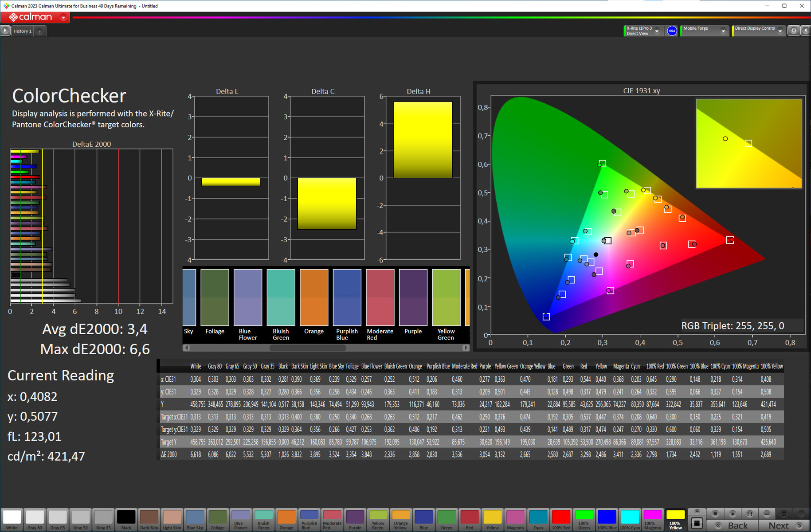Click the left-arrow panel collapse icon

pos(806,31)
